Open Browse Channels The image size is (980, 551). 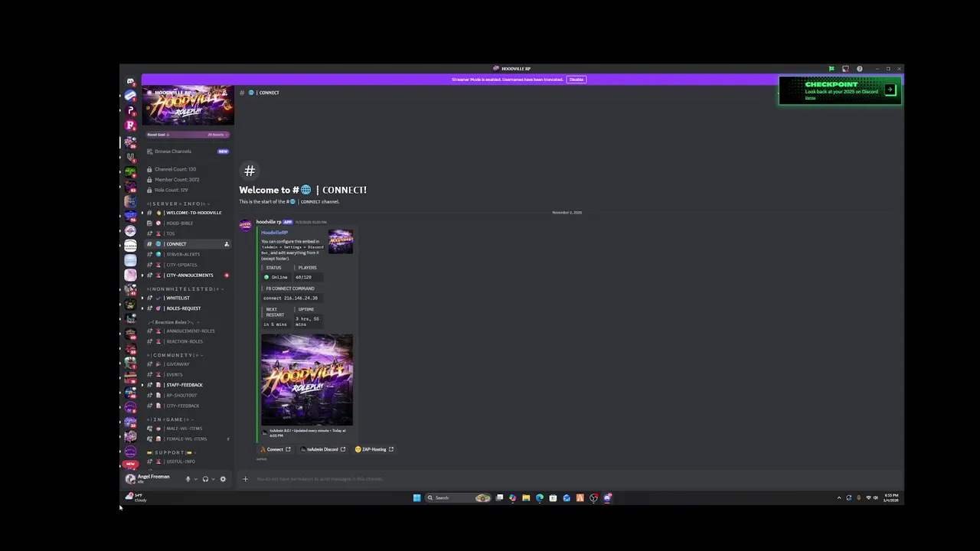[x=188, y=152]
